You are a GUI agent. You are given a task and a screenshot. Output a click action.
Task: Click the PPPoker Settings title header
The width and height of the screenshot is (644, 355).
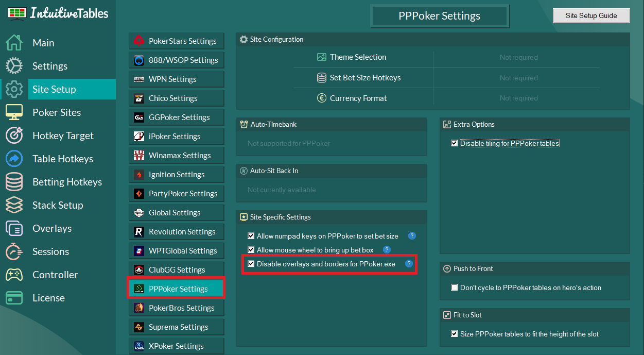tap(440, 16)
